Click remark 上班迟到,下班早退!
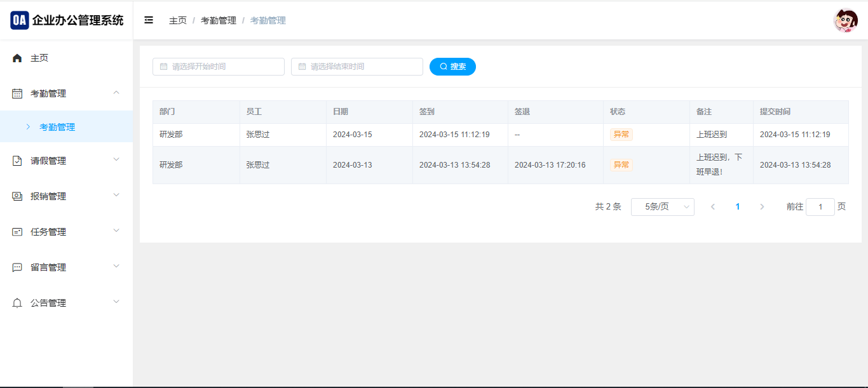 tap(719, 164)
